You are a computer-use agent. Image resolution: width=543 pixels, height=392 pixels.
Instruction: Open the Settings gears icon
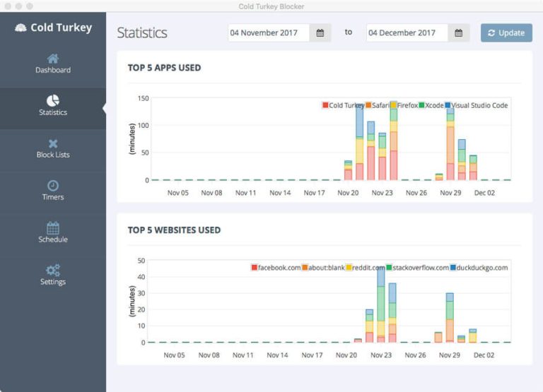pyautogui.click(x=53, y=270)
